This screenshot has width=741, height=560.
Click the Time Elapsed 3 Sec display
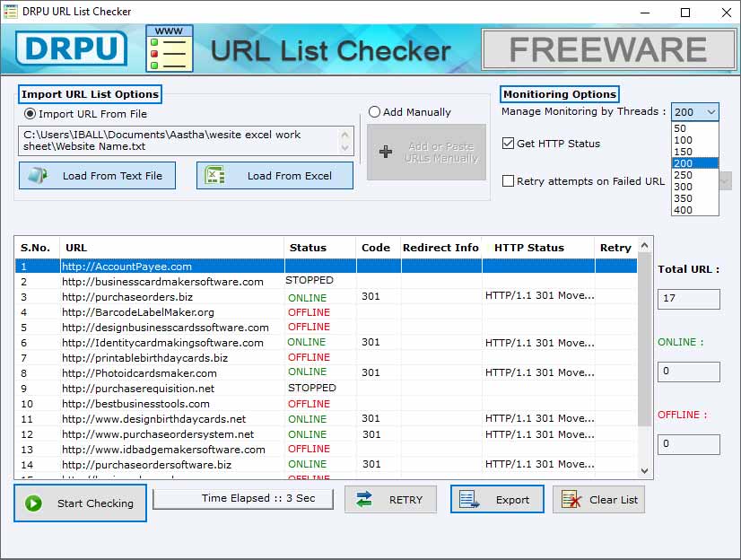pos(243,499)
